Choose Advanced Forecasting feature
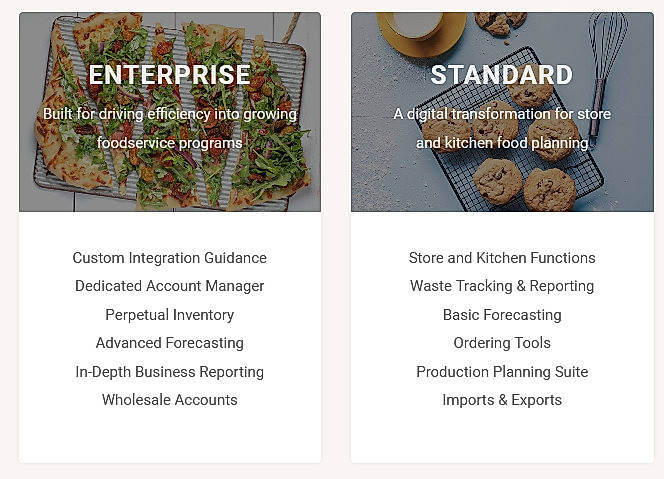664x479 pixels. [x=169, y=343]
